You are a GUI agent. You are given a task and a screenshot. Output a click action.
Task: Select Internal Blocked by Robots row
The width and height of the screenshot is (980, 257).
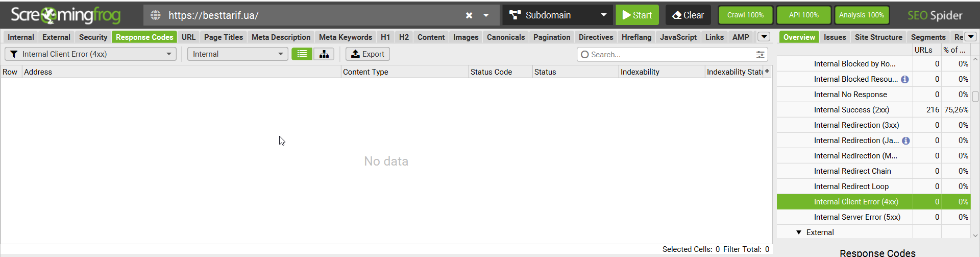coord(873,64)
